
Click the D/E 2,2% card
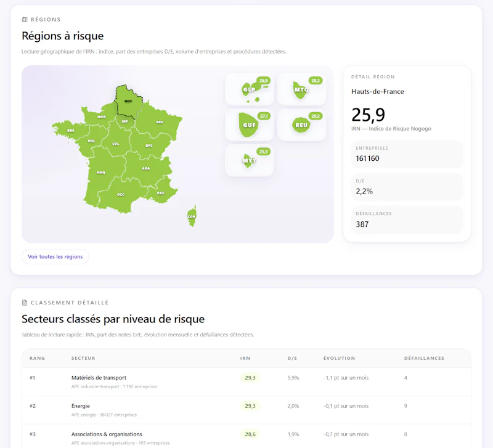point(407,187)
